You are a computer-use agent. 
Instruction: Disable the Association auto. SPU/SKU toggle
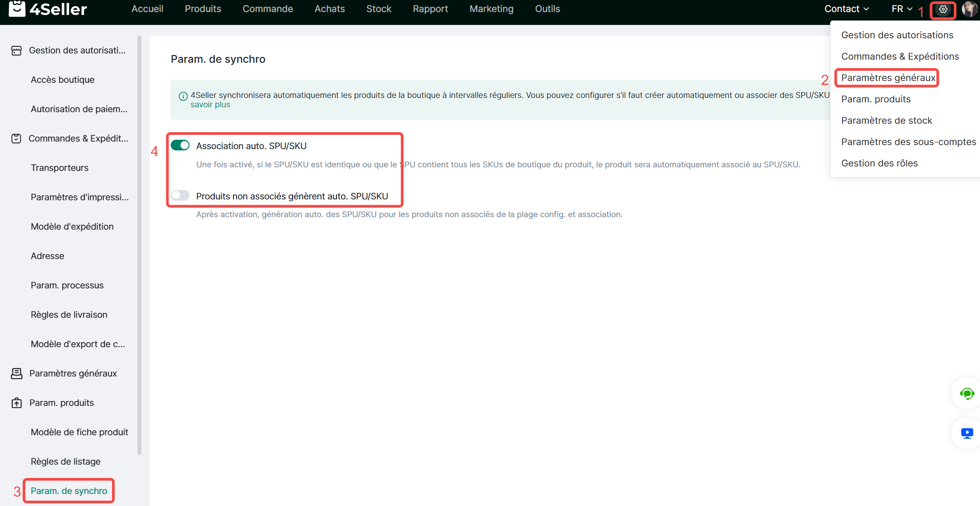click(180, 146)
